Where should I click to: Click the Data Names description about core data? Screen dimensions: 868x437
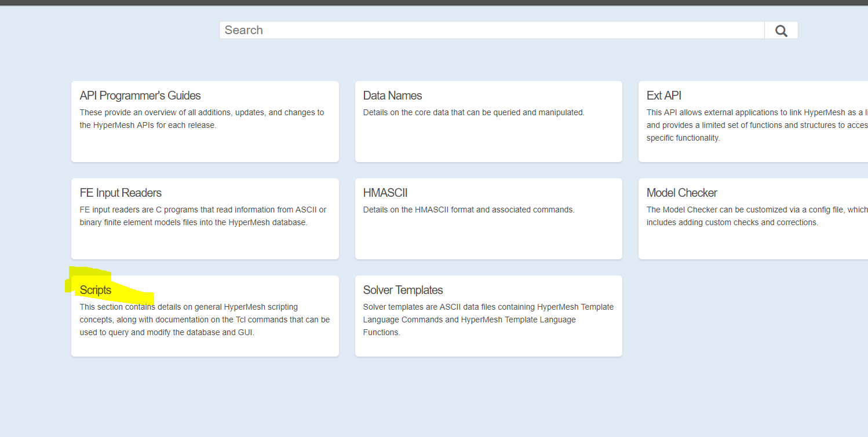point(473,112)
